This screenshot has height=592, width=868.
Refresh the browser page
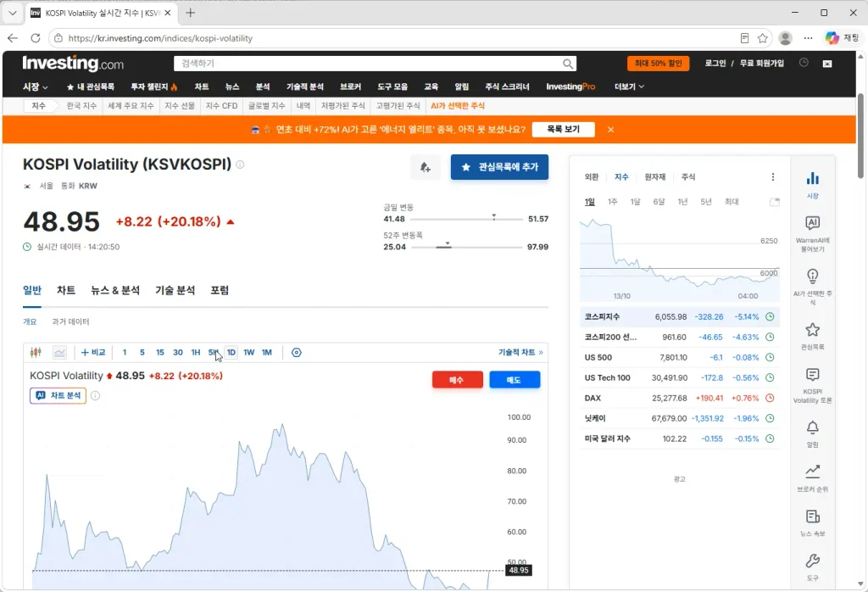point(36,38)
